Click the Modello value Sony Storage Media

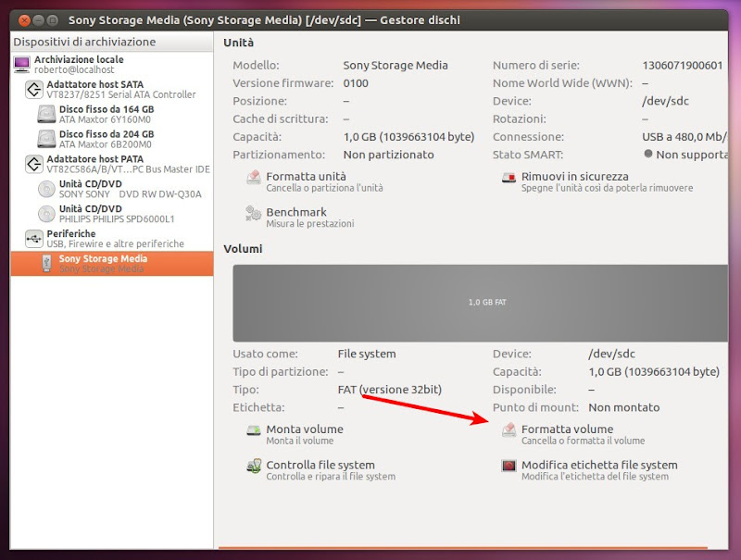(396, 65)
